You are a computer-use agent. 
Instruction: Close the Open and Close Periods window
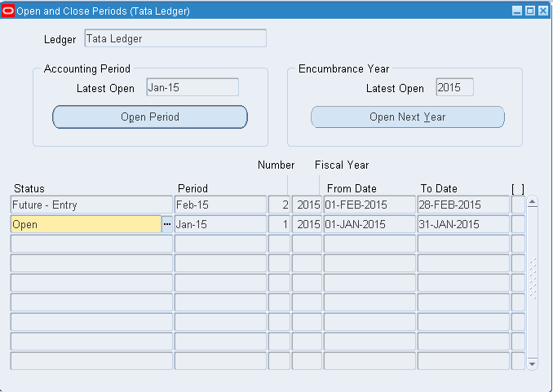(x=542, y=11)
